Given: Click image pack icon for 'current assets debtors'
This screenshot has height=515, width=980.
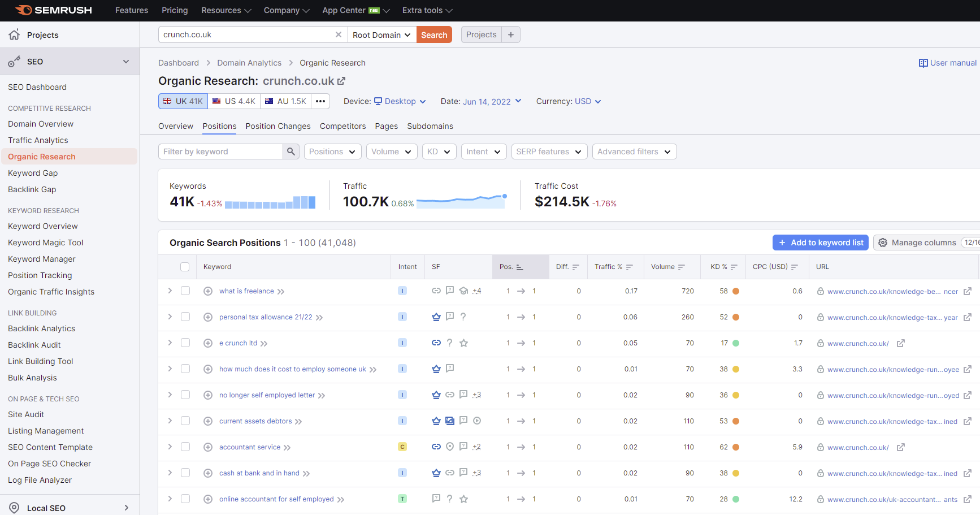Looking at the screenshot, I should (450, 421).
